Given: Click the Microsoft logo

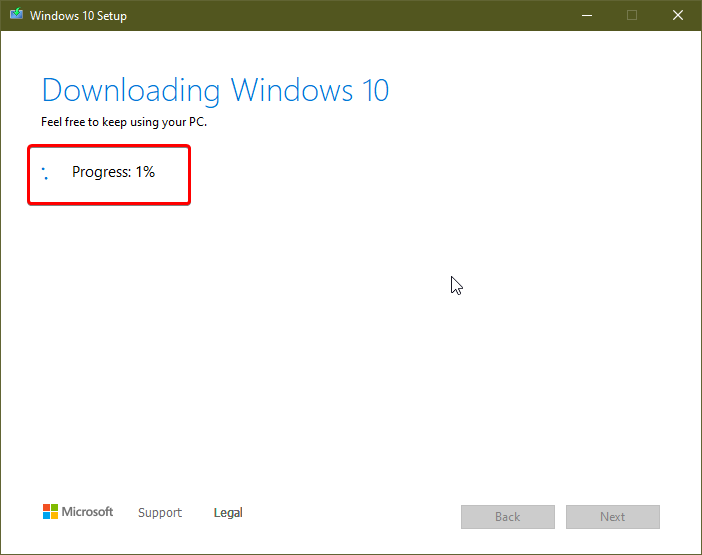Looking at the screenshot, I should click(x=78, y=512).
